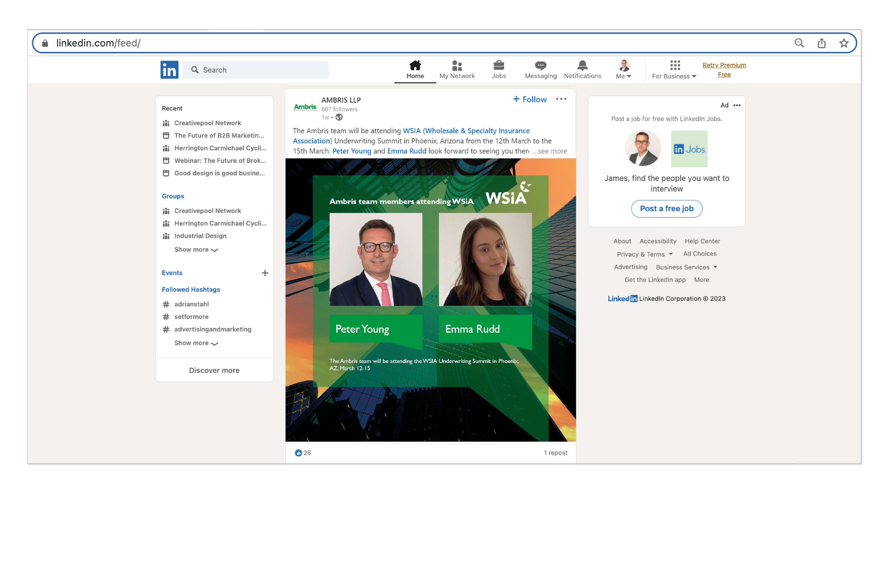Viewport: 882px width, 588px height.
Task: Click the plus icon next to Events
Action: [x=265, y=273]
